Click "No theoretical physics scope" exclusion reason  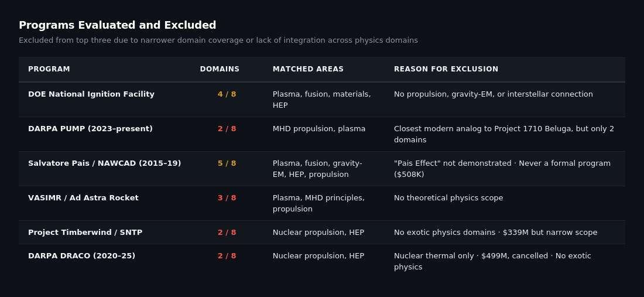pos(448,198)
